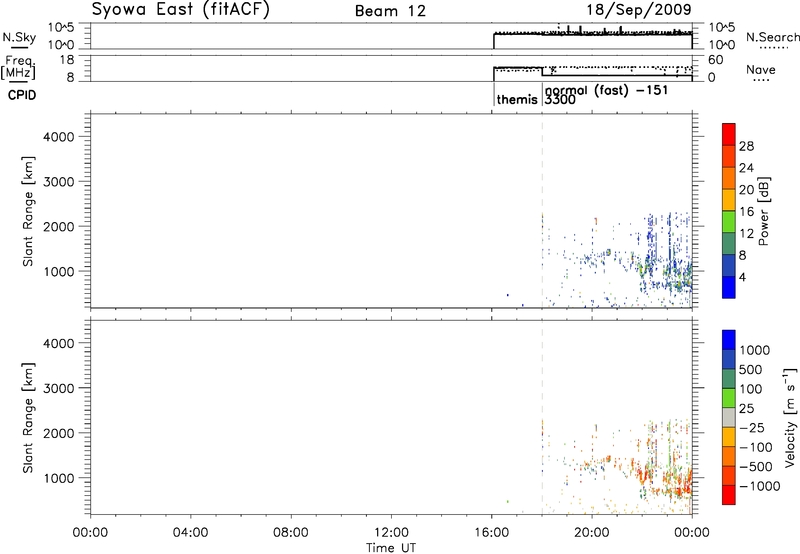The width and height of the screenshot is (800, 554).
Task: Click the isolated blue echo near 16:40 in power panel
Action: click(508, 295)
